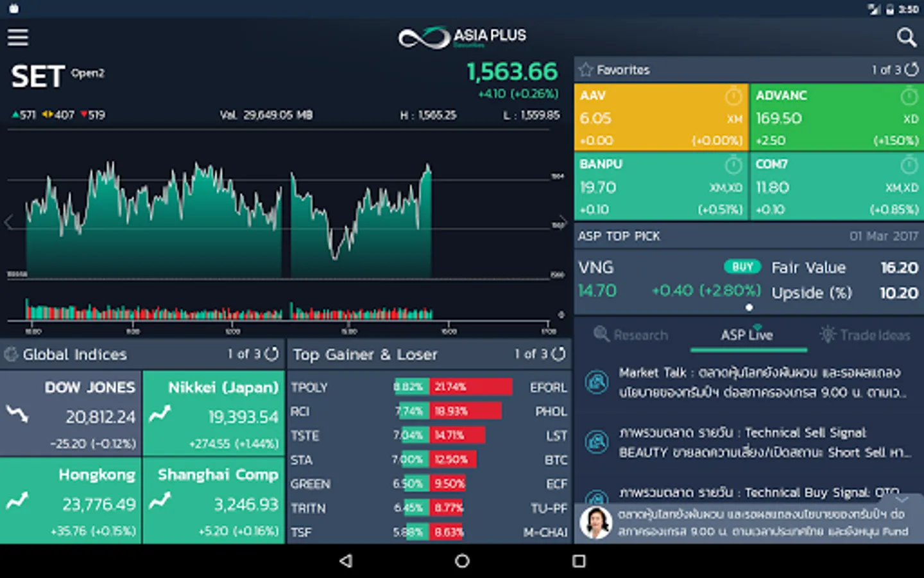This screenshot has width=924, height=578.
Task: Select the TSF top gainer
Action: 301,532
